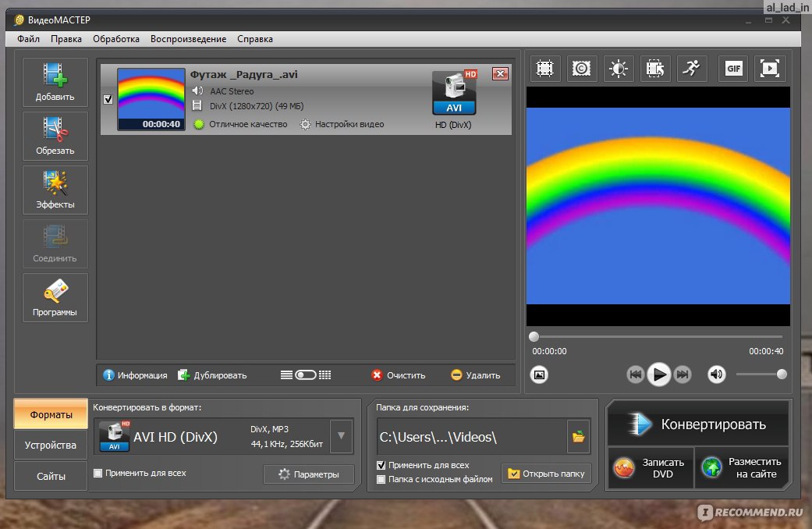Toggle the list/grid view switch
Image resolution: width=812 pixels, height=529 pixels.
point(305,375)
